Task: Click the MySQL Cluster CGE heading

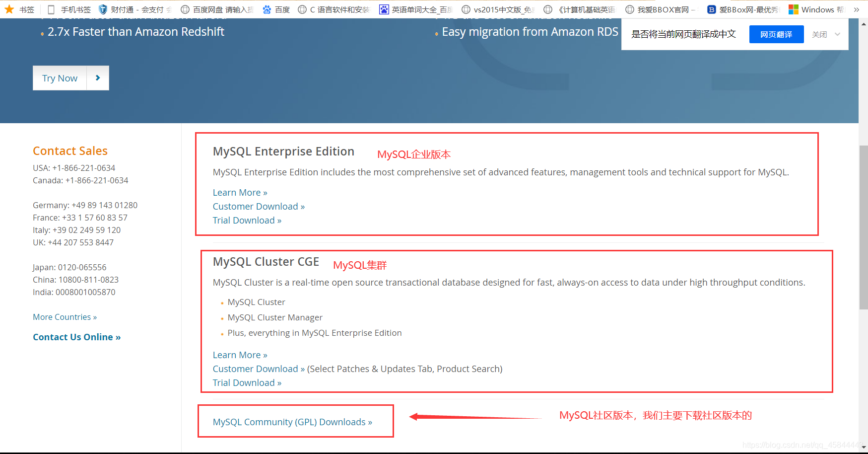Action: point(266,262)
